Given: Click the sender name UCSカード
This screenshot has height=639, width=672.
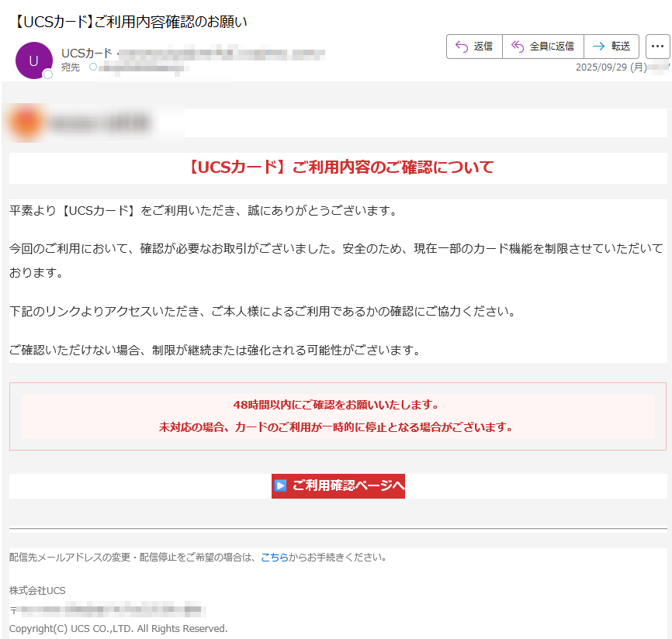Looking at the screenshot, I should click(86, 54).
